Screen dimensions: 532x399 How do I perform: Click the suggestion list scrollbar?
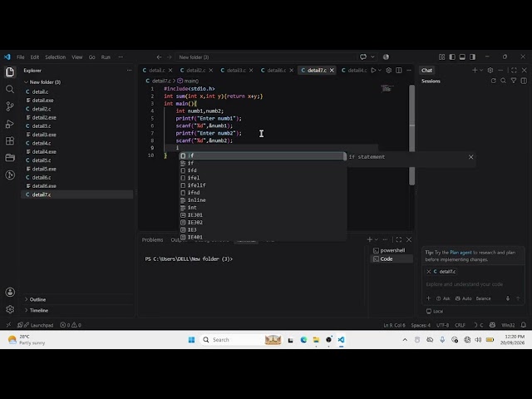click(345, 157)
